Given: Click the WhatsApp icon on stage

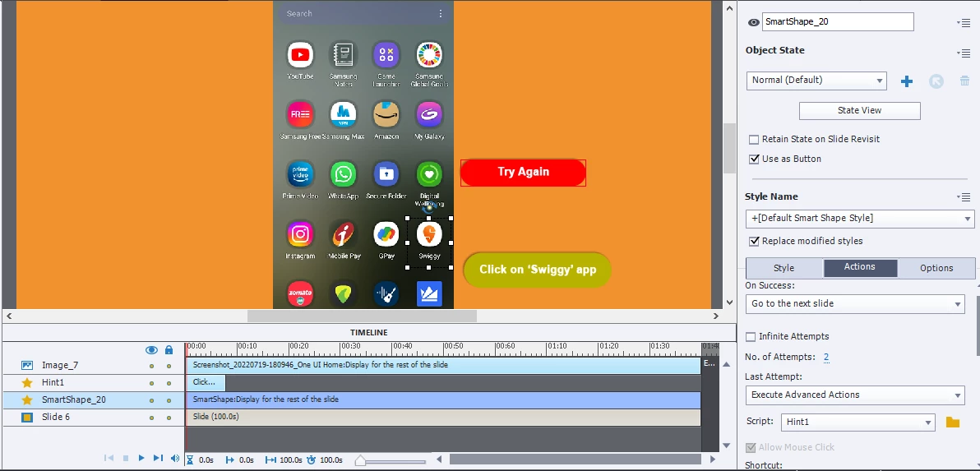Looking at the screenshot, I should click(x=343, y=174).
